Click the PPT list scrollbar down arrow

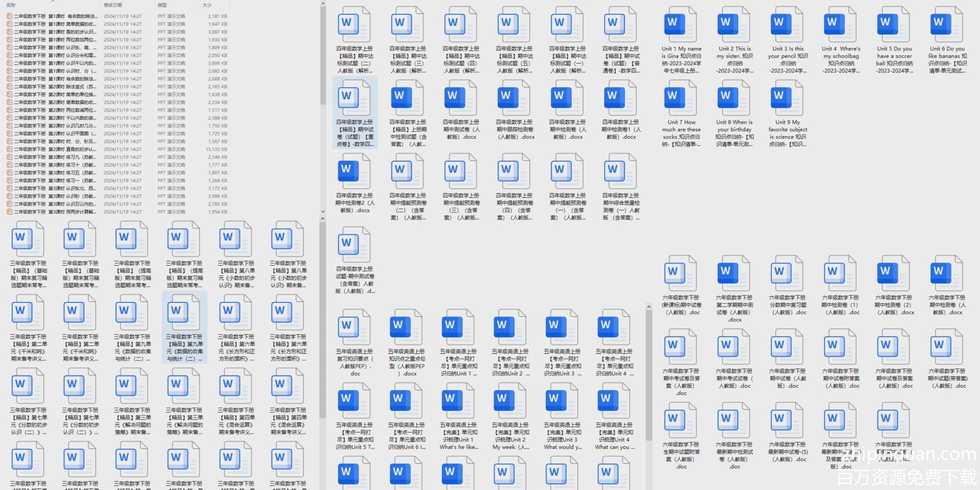[323, 212]
